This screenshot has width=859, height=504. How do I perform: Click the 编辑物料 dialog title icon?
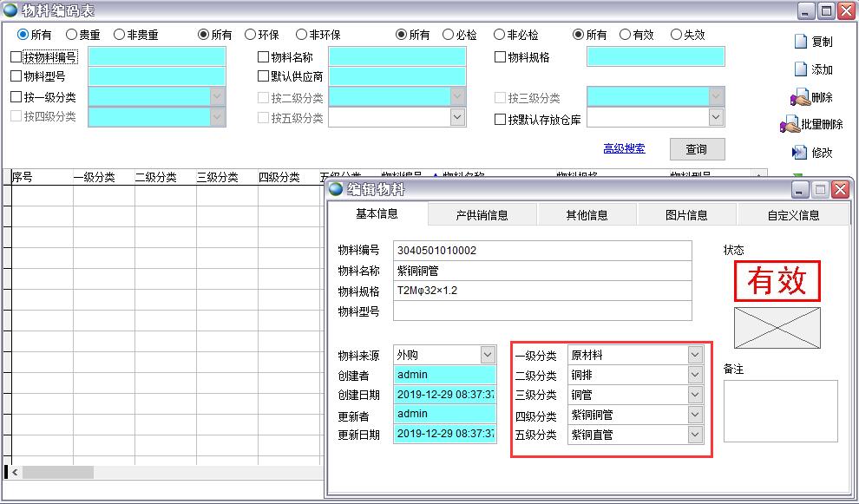[337, 189]
